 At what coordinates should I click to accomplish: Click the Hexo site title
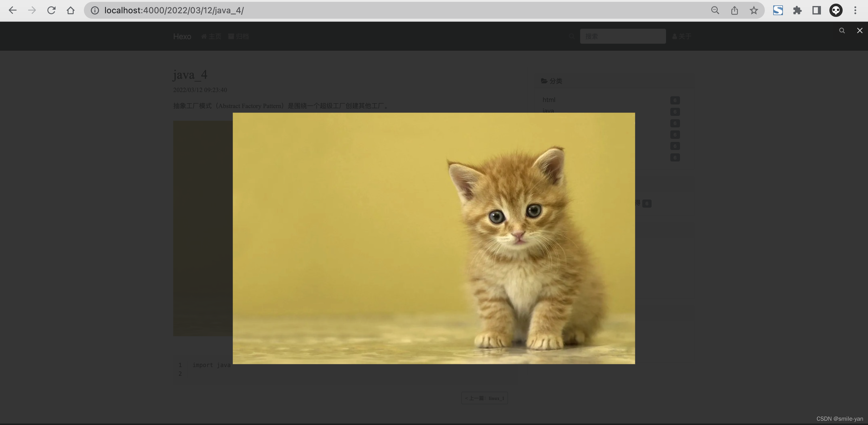[182, 37]
